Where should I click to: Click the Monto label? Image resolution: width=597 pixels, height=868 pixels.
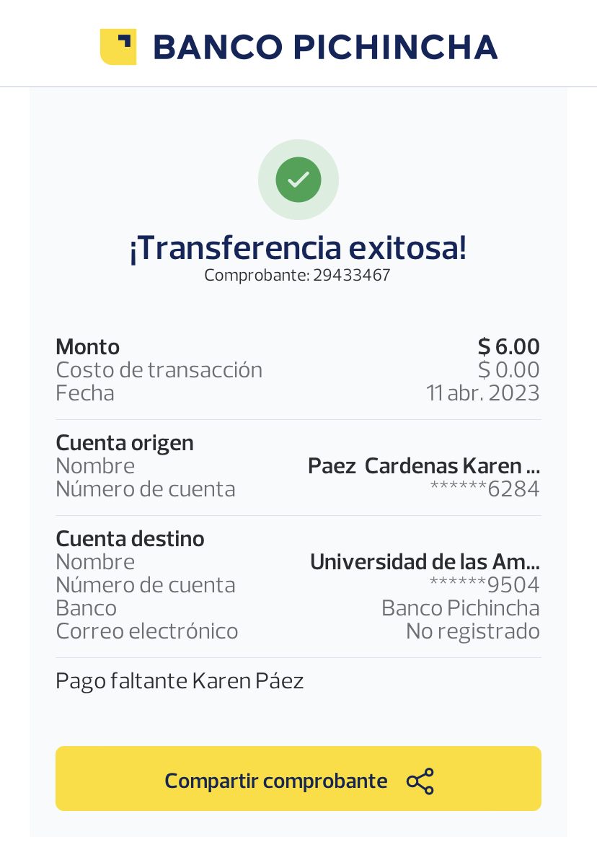click(x=88, y=347)
